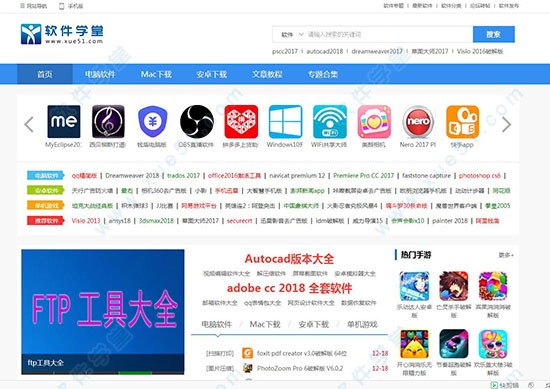Open the pink camera app icon
Viewport: 550px width, 389px height.
pyautogui.click(x=374, y=121)
